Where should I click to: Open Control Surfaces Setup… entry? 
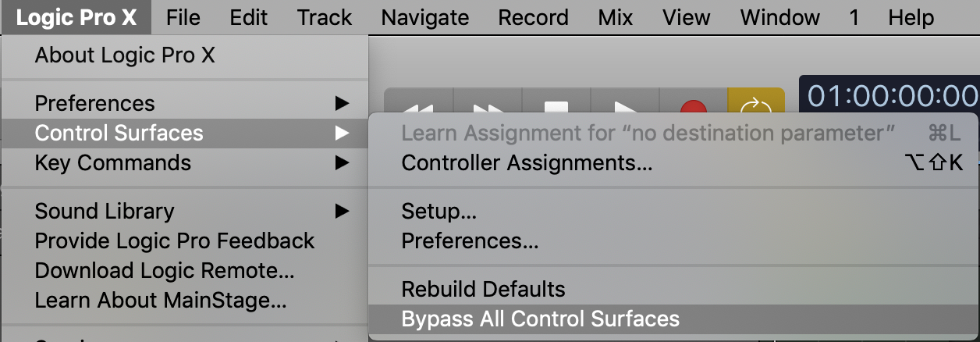(x=439, y=211)
